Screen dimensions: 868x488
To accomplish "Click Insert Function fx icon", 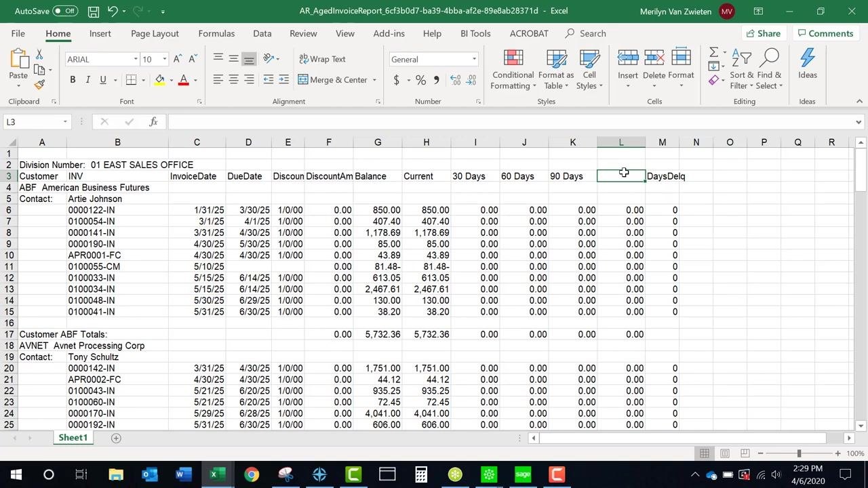I will [x=154, y=121].
